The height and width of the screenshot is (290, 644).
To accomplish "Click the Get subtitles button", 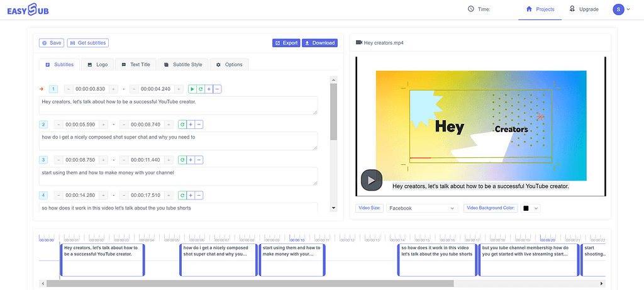I will click(x=88, y=43).
